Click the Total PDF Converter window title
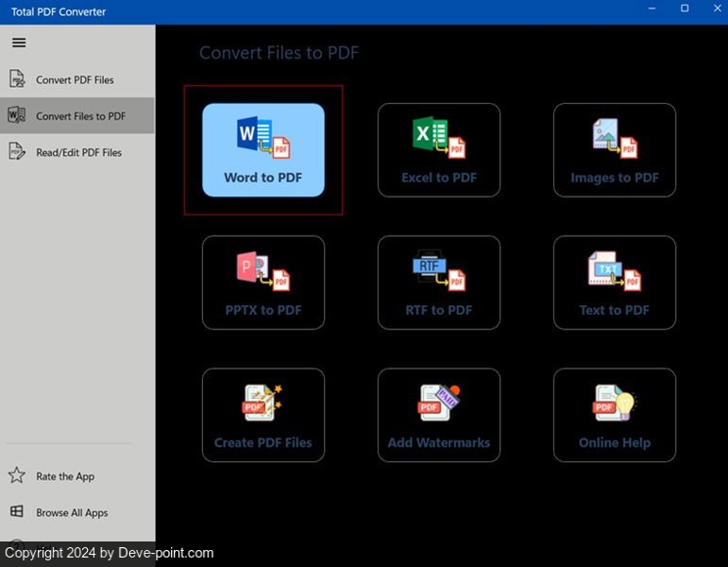Screen dimensions: 728x567 coord(59,11)
